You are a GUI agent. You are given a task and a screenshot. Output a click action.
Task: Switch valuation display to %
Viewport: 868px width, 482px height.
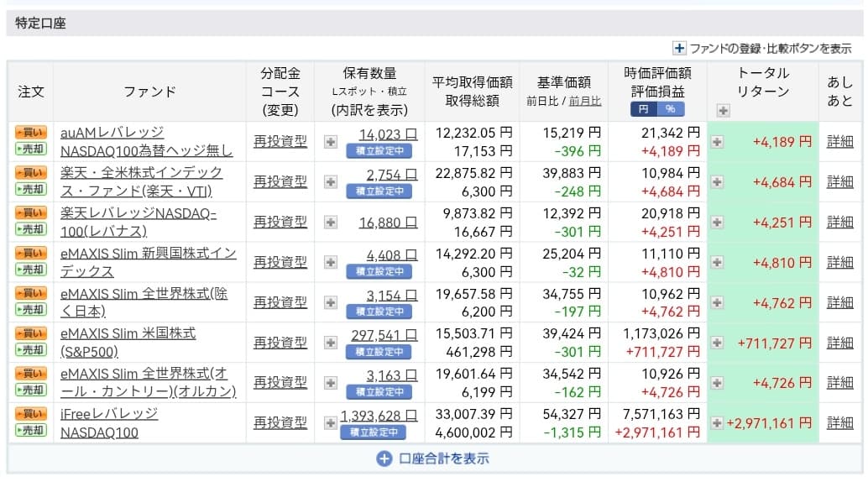pos(671,109)
